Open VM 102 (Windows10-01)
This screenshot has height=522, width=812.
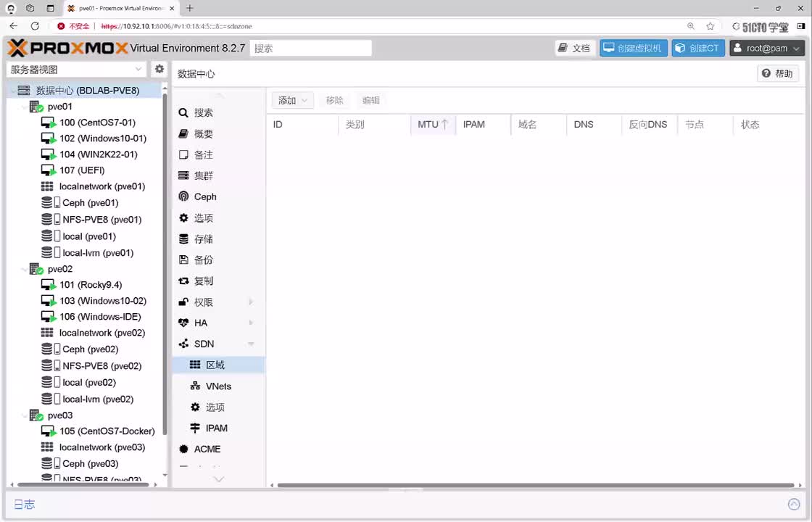(102, 138)
